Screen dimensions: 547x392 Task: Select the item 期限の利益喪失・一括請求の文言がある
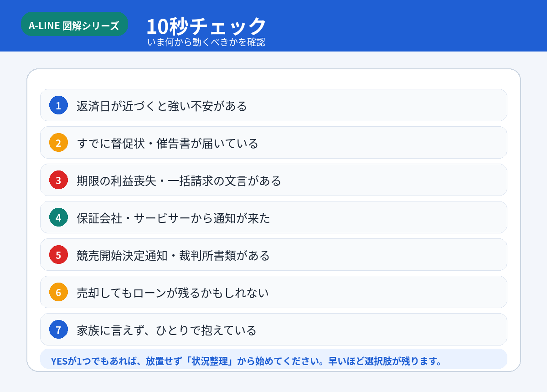273,180
